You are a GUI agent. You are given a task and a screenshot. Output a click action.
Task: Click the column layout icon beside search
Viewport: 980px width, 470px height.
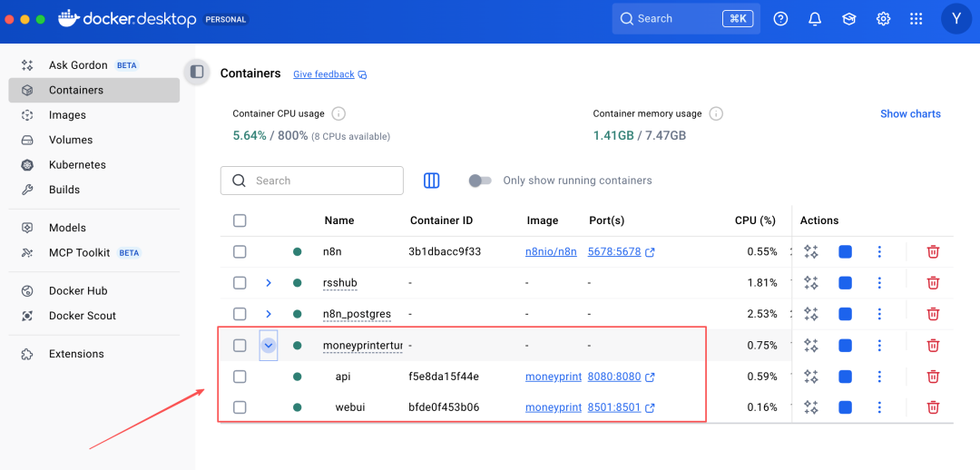[432, 181]
